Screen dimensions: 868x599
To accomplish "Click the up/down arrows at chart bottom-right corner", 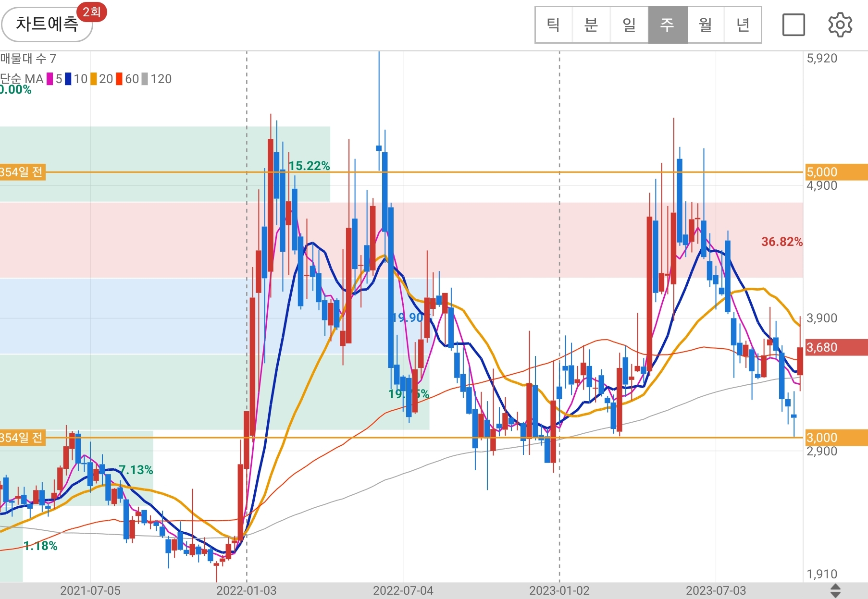I will [x=835, y=590].
